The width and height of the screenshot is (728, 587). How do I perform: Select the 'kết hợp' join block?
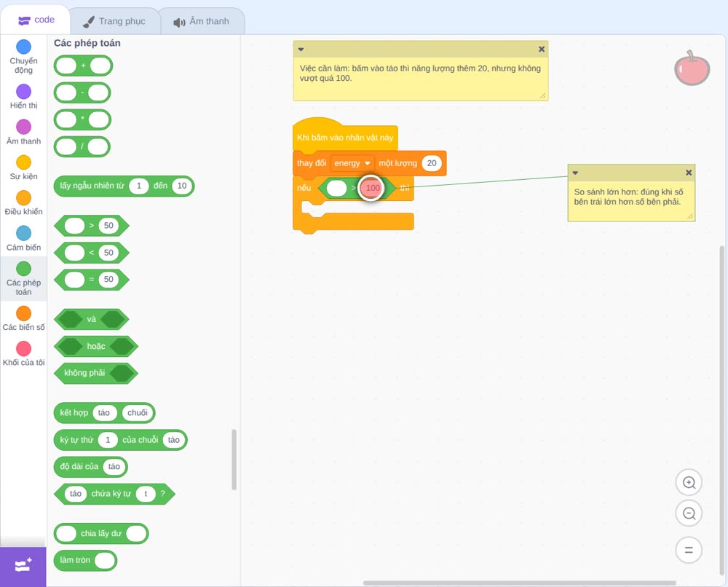coord(104,413)
